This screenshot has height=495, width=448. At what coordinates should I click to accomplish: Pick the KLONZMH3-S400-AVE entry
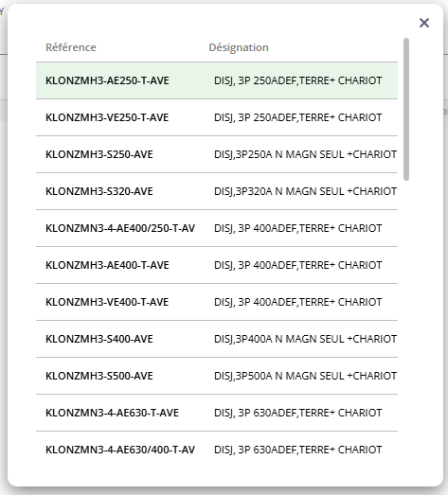pos(217,339)
